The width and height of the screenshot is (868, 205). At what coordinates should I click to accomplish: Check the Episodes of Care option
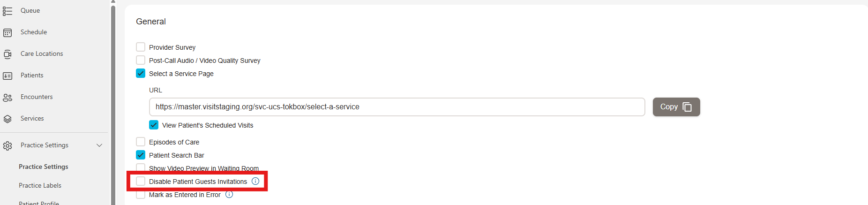point(141,142)
